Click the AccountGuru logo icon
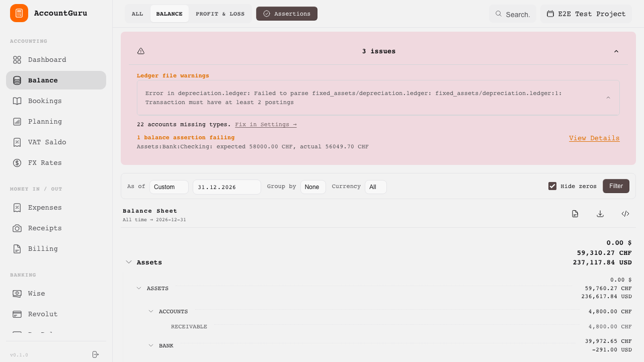 [x=19, y=13]
